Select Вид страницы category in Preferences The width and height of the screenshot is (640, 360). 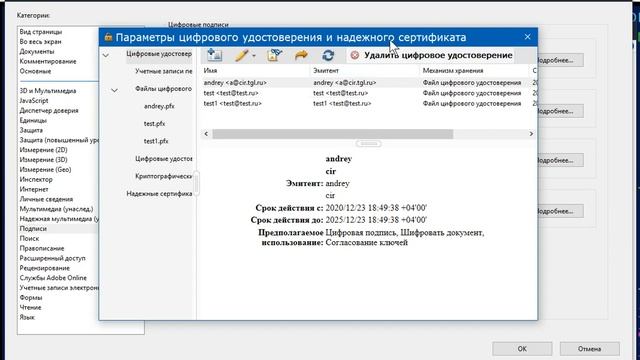pyautogui.click(x=41, y=32)
